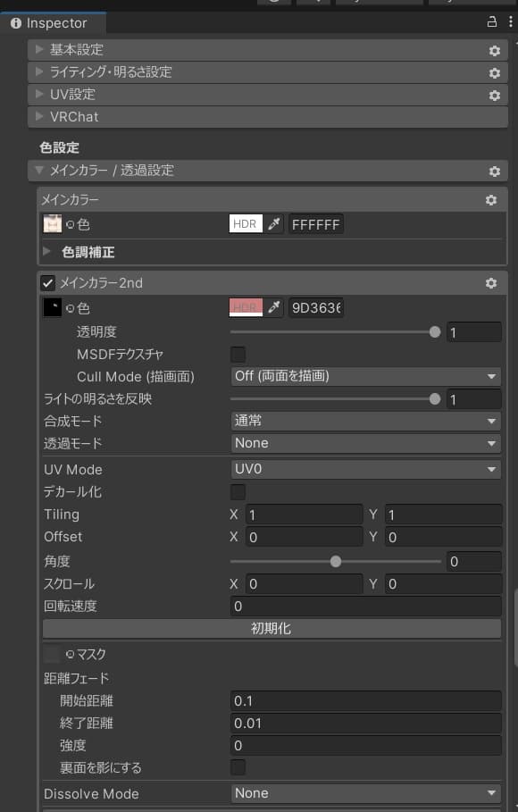Click the マスク texture slot
518x812 pixels.
(53, 654)
